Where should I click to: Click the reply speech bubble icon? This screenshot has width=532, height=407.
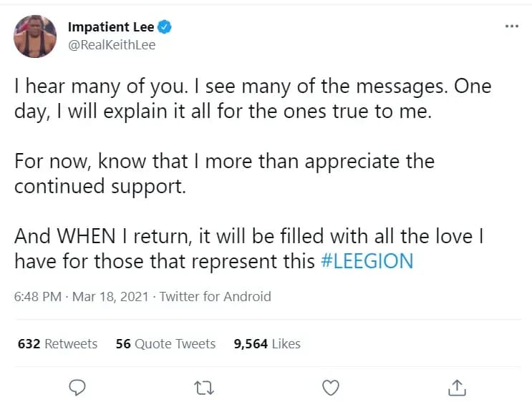[77, 387]
